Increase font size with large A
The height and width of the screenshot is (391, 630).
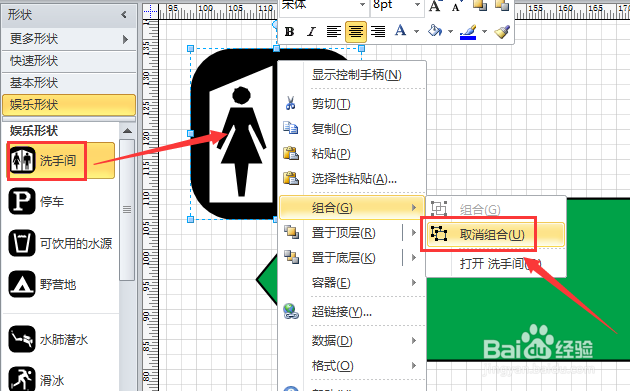click(435, 6)
